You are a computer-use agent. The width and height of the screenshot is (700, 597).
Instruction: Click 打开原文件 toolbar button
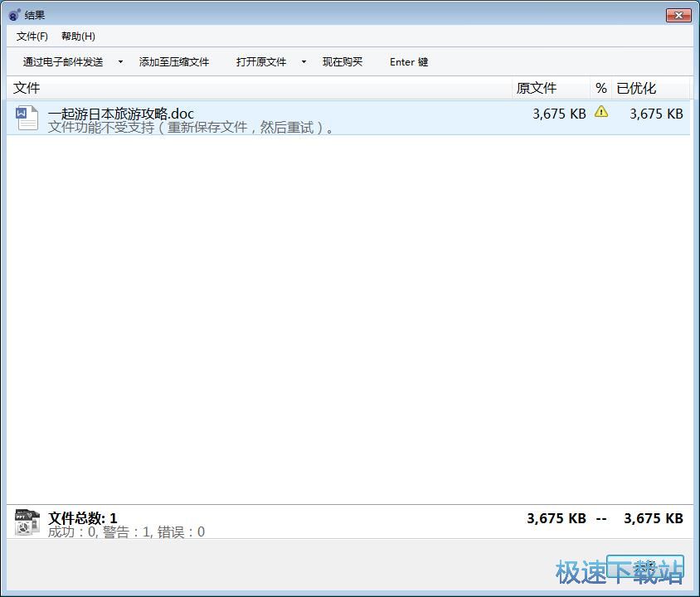[261, 62]
